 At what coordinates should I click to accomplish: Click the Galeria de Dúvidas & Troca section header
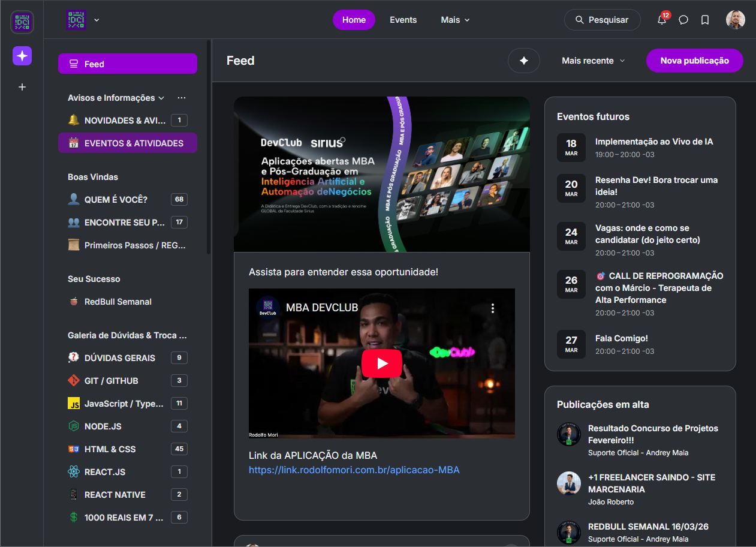pos(127,335)
